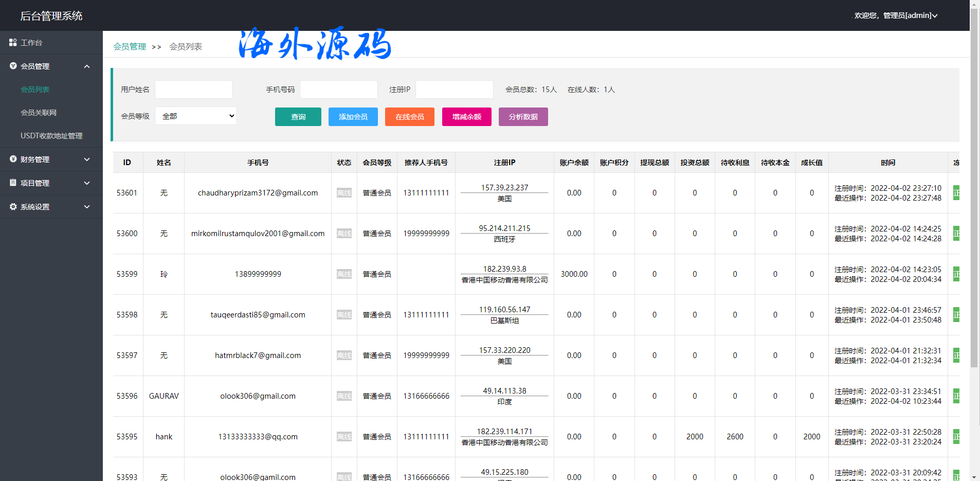Click the 财务管理 sidebar icon
980x481 pixels.
(13, 159)
